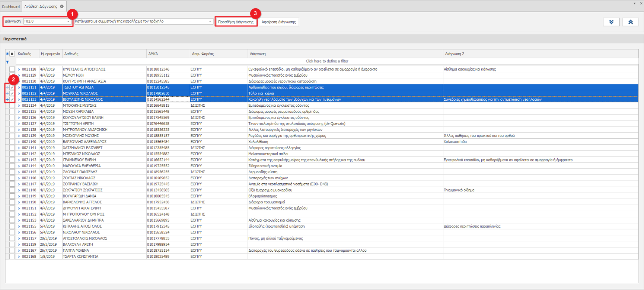This screenshot has width=644, height=290.
Task: Expand row 0021140 detail arrow
Action: (x=19, y=142)
